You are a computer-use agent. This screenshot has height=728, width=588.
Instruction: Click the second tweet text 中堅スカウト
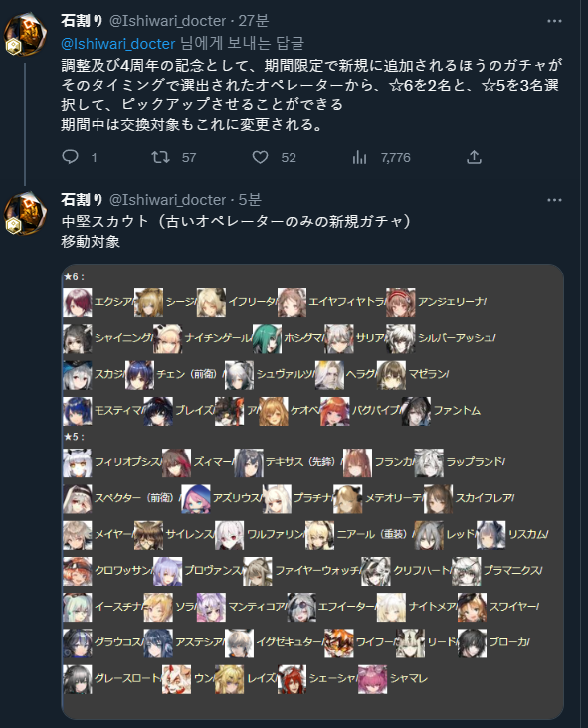pos(104,221)
